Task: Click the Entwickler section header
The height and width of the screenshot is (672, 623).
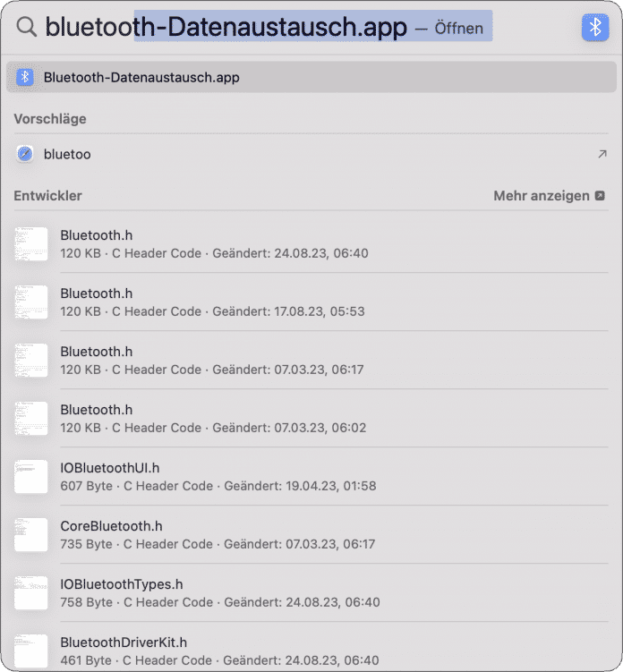Action: point(47,196)
